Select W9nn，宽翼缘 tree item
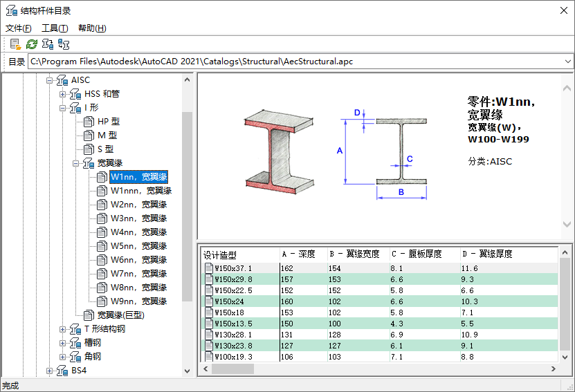Screen dimensions: 575x392 click(138, 301)
